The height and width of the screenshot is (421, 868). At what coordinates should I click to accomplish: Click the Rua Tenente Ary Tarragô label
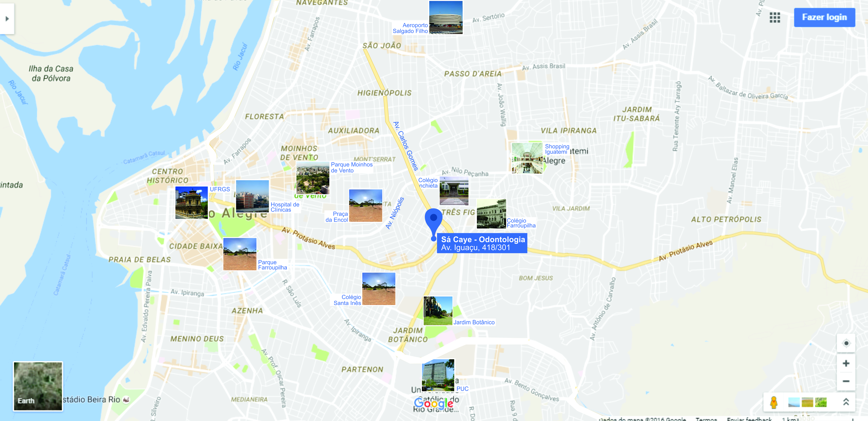coord(677,116)
